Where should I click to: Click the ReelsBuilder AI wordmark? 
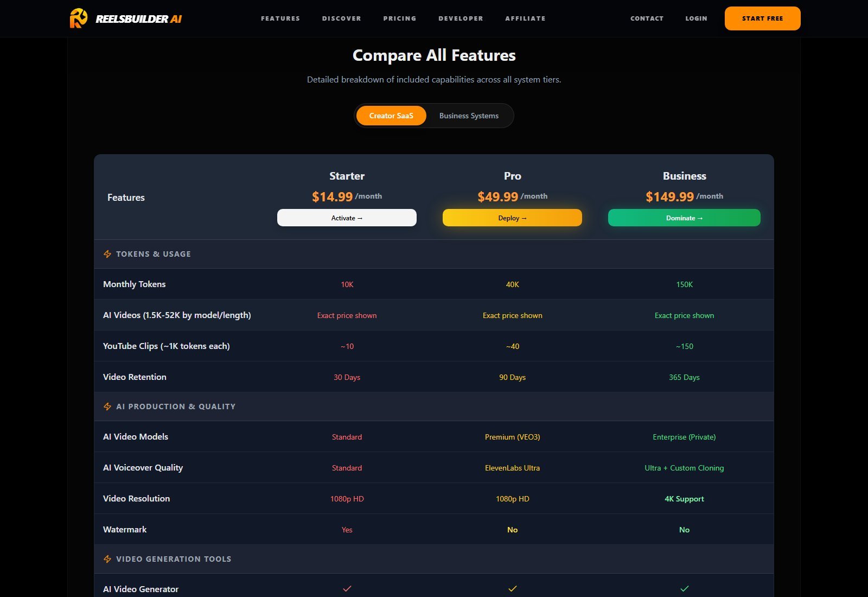pyautogui.click(x=139, y=19)
